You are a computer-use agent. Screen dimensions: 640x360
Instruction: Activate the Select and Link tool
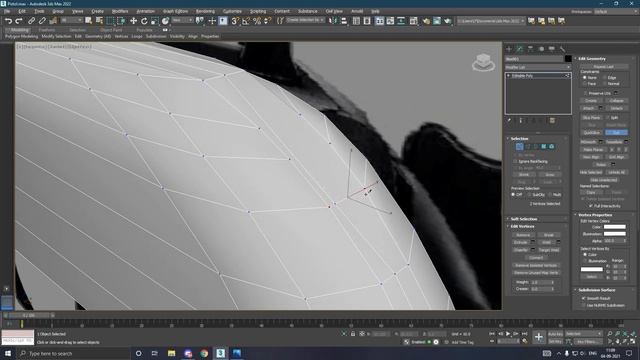(31, 21)
